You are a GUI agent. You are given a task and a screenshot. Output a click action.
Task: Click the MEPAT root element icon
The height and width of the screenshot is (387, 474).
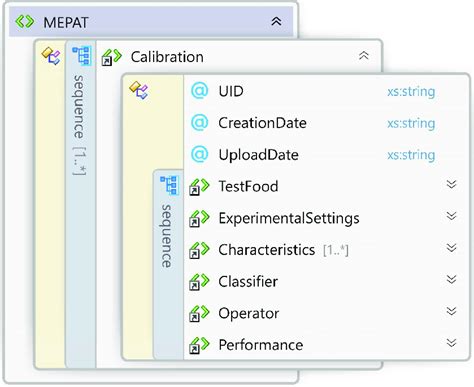point(25,22)
